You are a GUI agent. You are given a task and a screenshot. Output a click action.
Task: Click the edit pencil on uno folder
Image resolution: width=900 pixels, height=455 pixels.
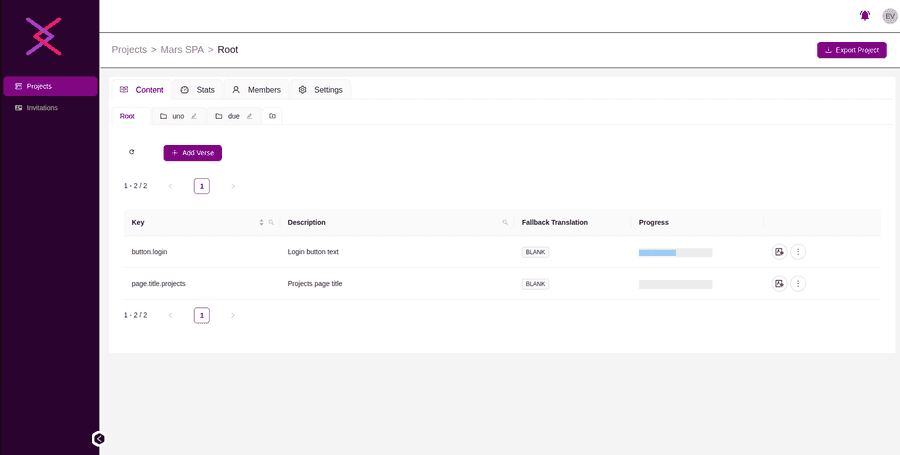194,116
